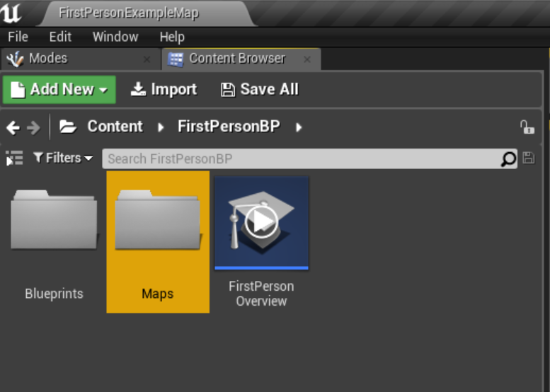Expand arrow after FirstPersonBP in path
Image resolution: width=550 pixels, height=392 pixels.
click(x=299, y=127)
